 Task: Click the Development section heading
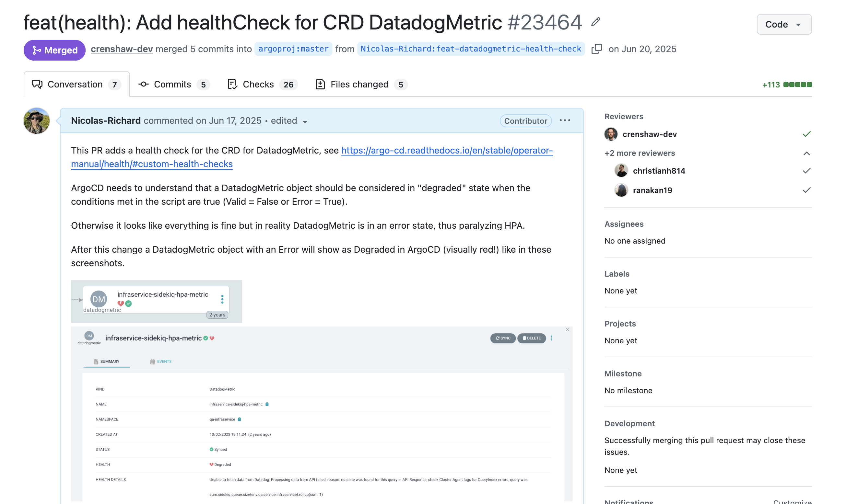[629, 424]
